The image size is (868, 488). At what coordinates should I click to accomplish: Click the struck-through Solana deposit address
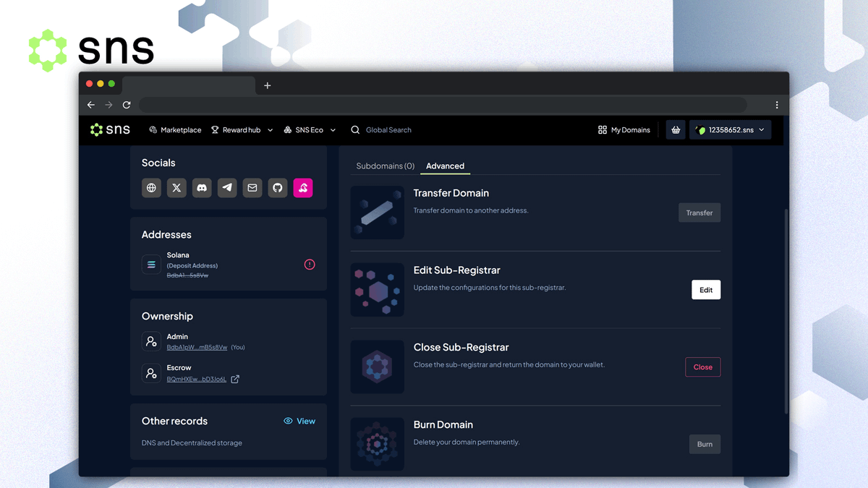pyautogui.click(x=187, y=275)
